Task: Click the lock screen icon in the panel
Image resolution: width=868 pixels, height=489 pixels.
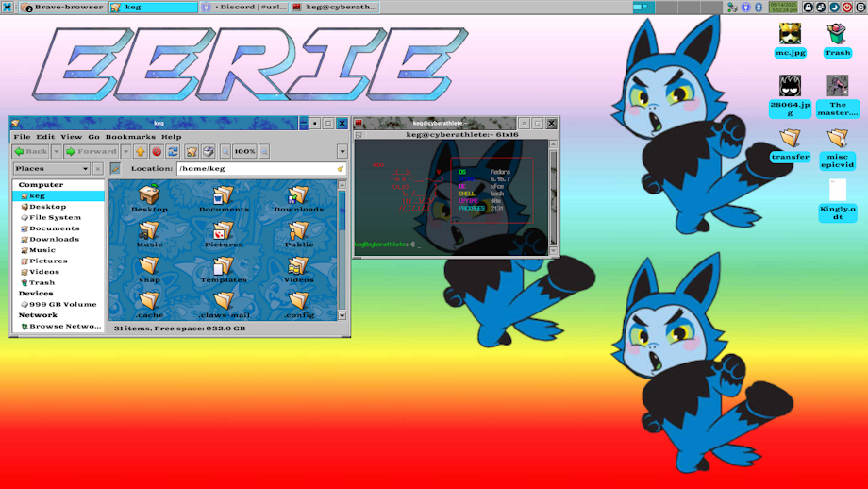Action: click(x=809, y=7)
